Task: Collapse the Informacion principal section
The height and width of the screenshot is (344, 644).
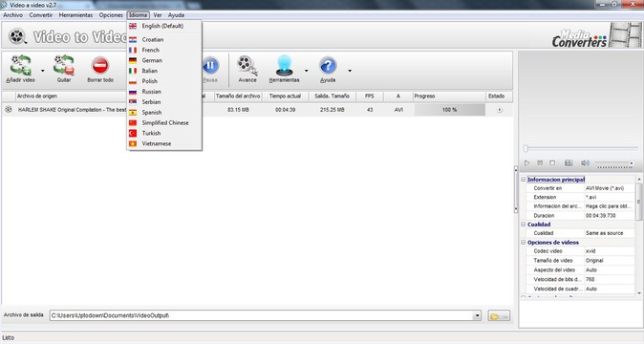Action: coord(524,180)
